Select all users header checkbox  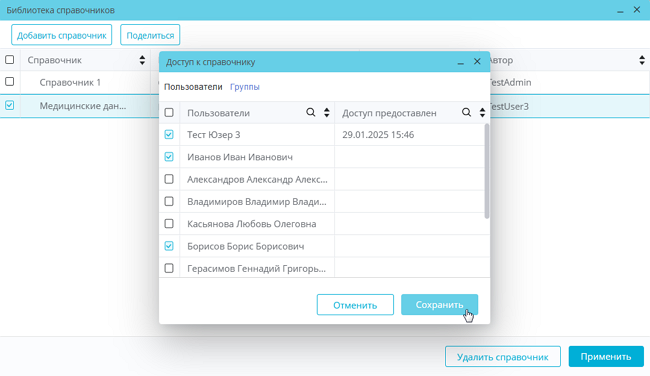(169, 112)
